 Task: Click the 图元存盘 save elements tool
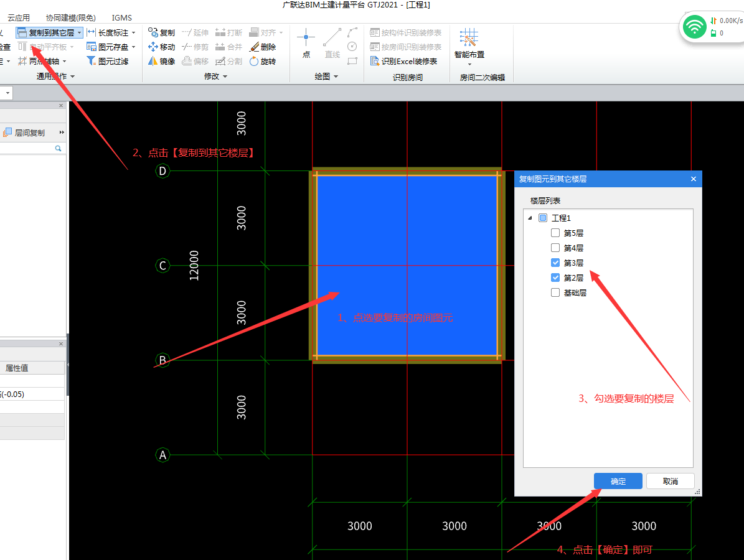coord(108,47)
